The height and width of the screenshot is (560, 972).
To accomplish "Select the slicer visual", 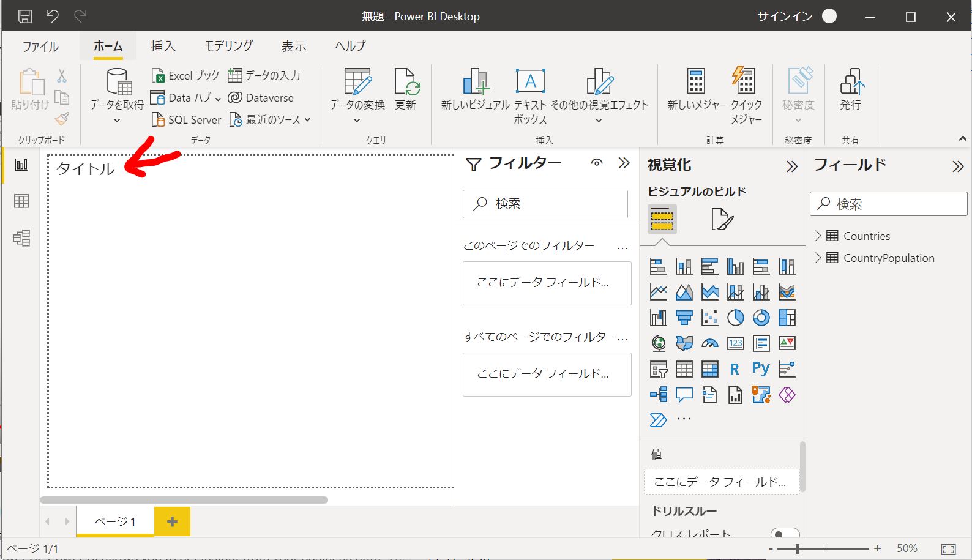I will (658, 369).
